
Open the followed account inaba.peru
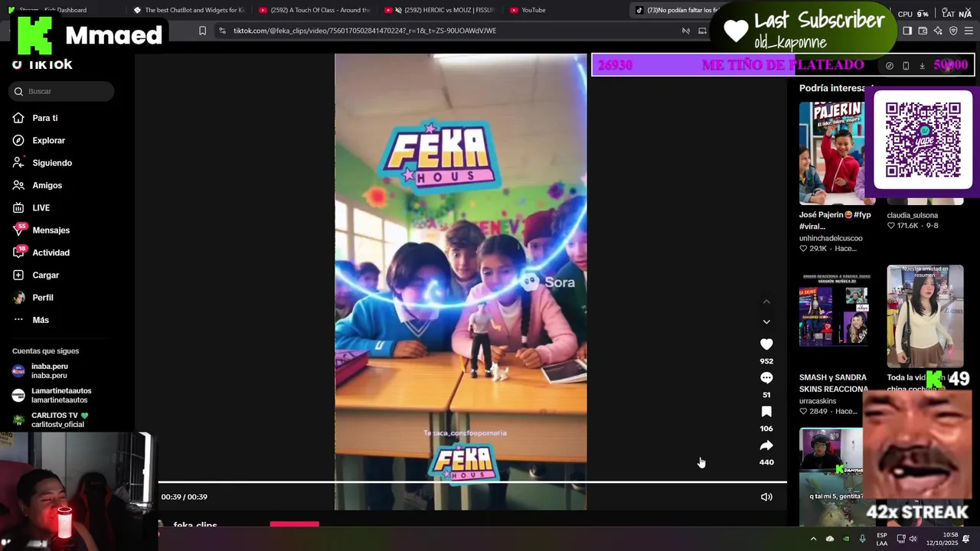(41, 371)
